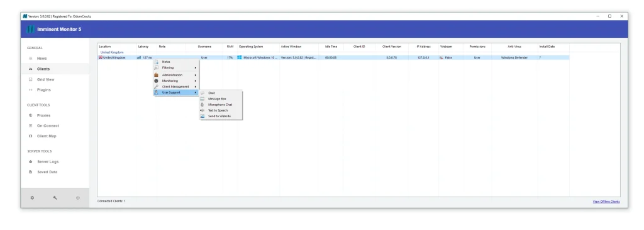Click the Filtering icon in the context menu
The height and width of the screenshot is (230, 644).
pos(156,67)
